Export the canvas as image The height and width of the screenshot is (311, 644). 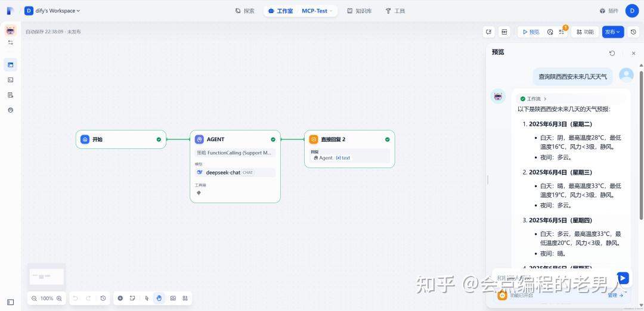point(173,298)
